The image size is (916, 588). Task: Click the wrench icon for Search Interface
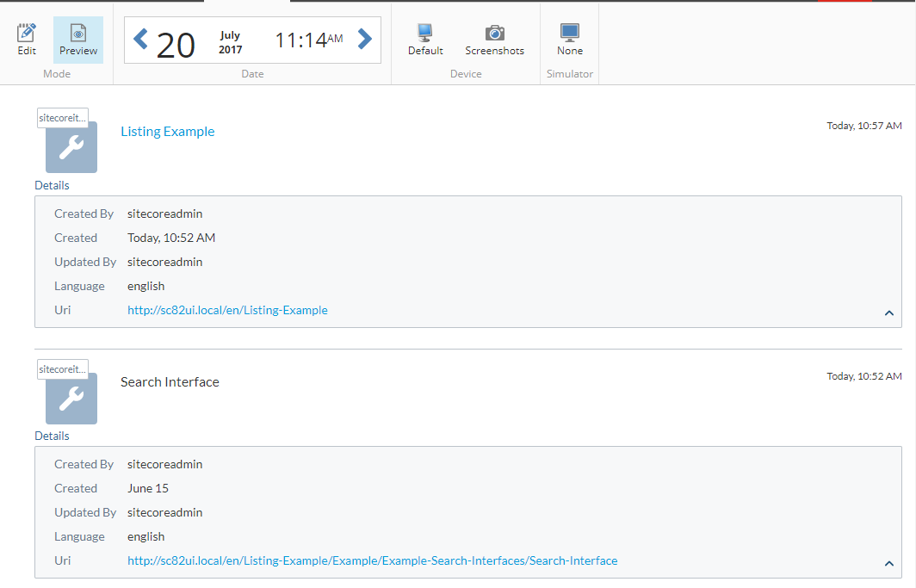(x=71, y=398)
